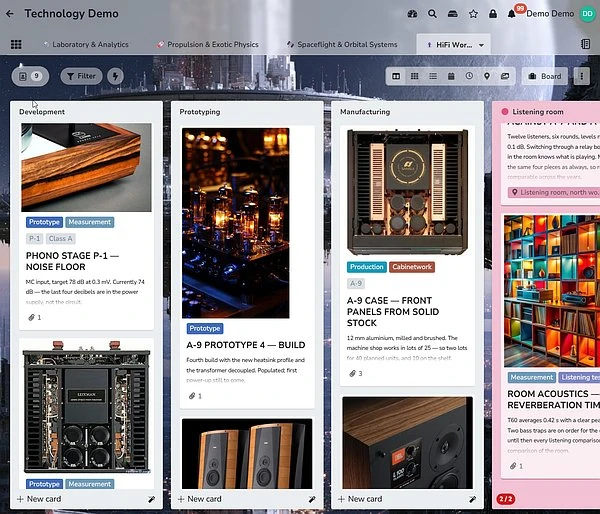This screenshot has height=514, width=600.
Task: Click the Listening room column title
Action: (538, 112)
